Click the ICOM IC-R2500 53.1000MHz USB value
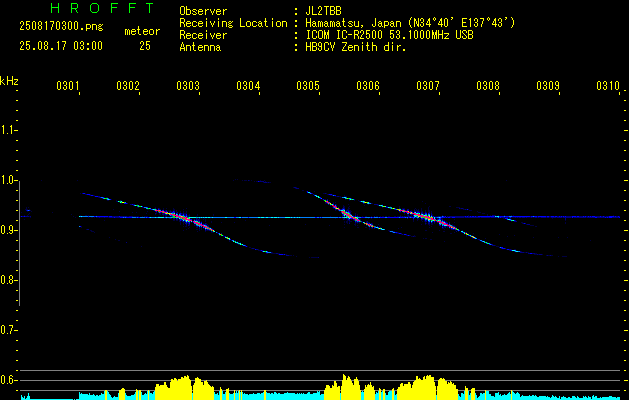Viewport: 629px width, 400px height. click(x=389, y=35)
